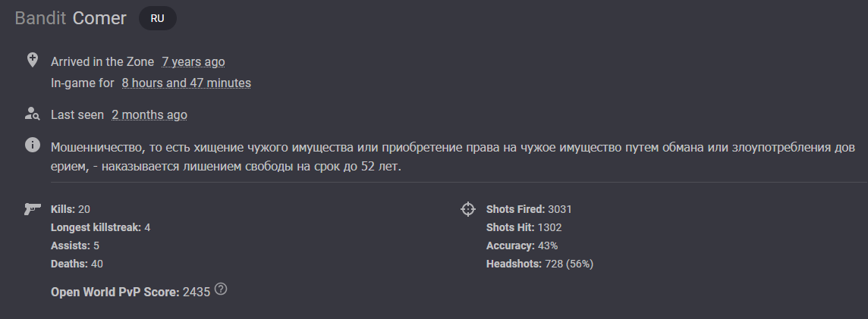This screenshot has height=319, width=868.
Task: Click the Headshots stat line
Action: [x=539, y=264]
